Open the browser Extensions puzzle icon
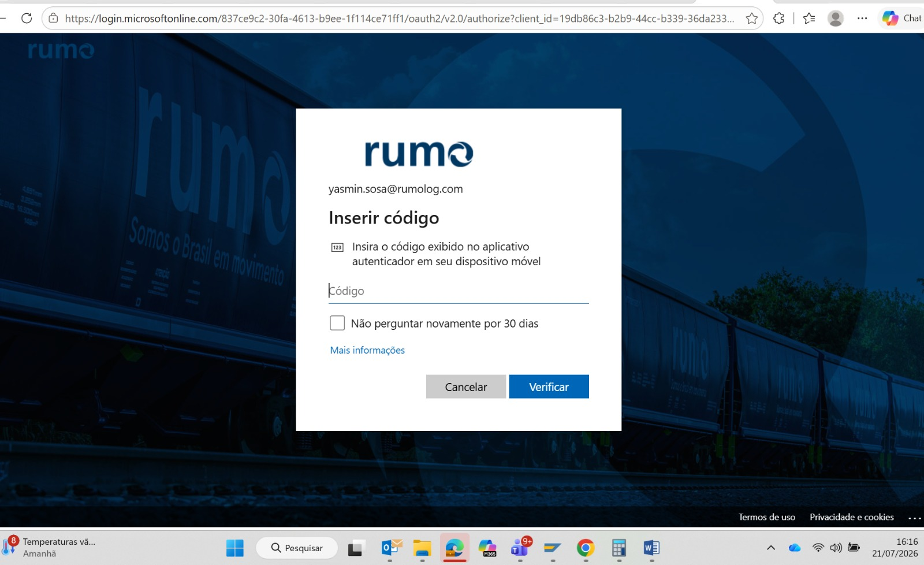 [778, 18]
